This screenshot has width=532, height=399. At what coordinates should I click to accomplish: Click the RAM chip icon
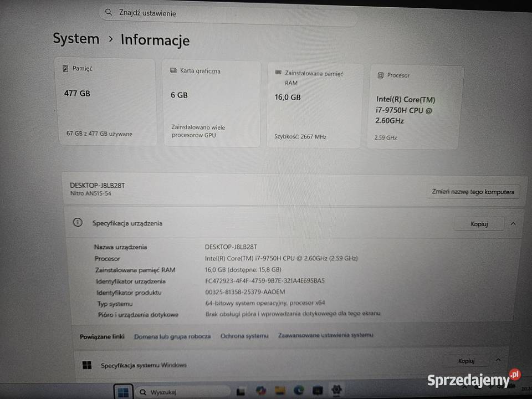[278, 72]
